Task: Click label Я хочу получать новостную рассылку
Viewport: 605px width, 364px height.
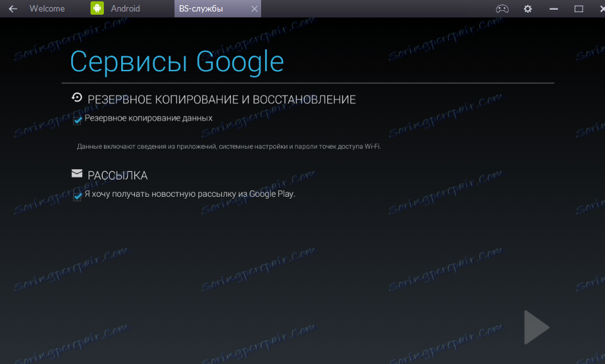Action: click(190, 194)
